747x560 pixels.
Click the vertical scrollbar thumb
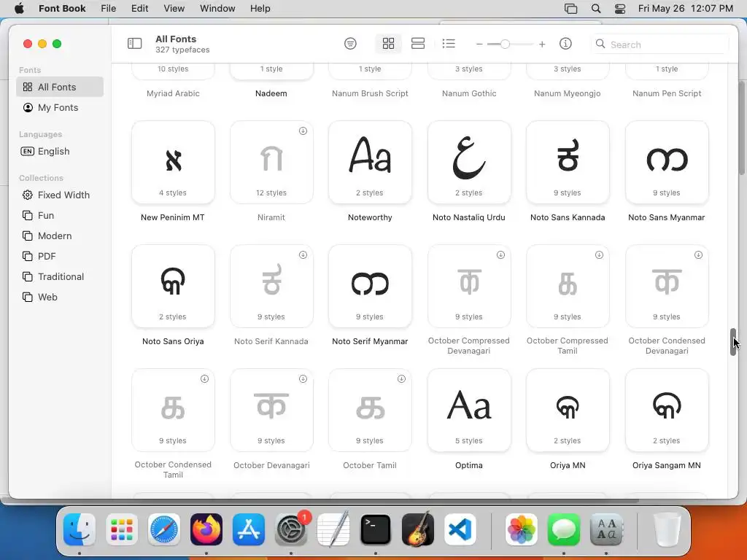pyautogui.click(x=733, y=342)
